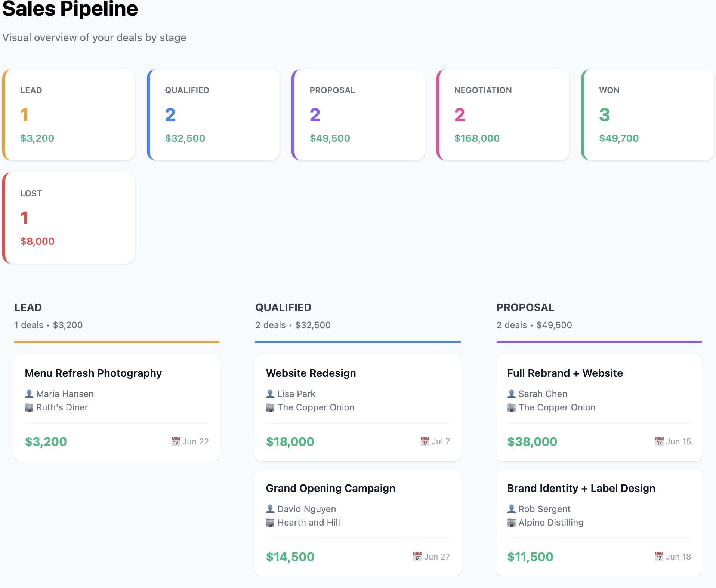Click the LEAD column heading
Viewport: 716px width, 588px height.
click(x=28, y=307)
